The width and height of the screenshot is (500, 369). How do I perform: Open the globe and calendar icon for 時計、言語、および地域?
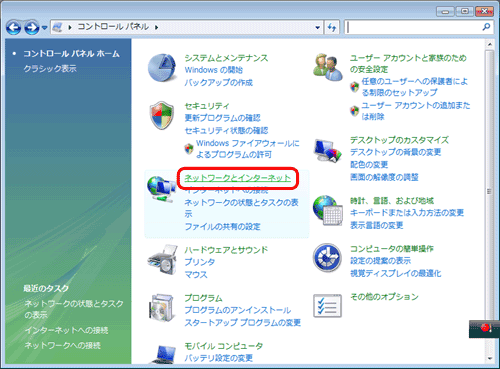pos(328,210)
